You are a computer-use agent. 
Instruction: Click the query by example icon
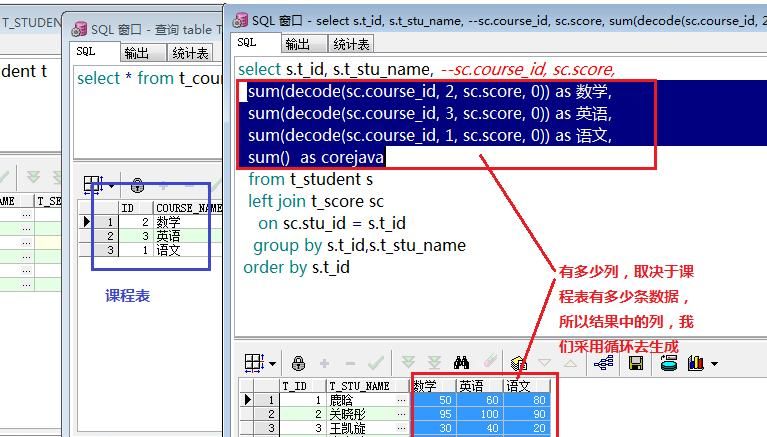[518, 363]
